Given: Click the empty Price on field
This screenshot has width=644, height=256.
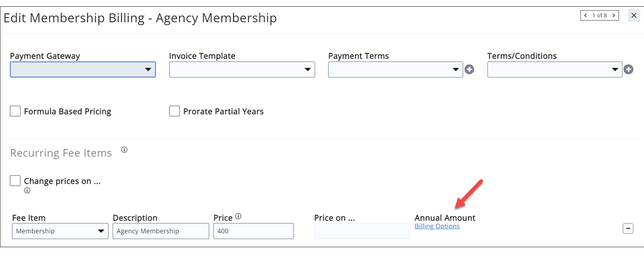Looking at the screenshot, I should click(x=361, y=231).
